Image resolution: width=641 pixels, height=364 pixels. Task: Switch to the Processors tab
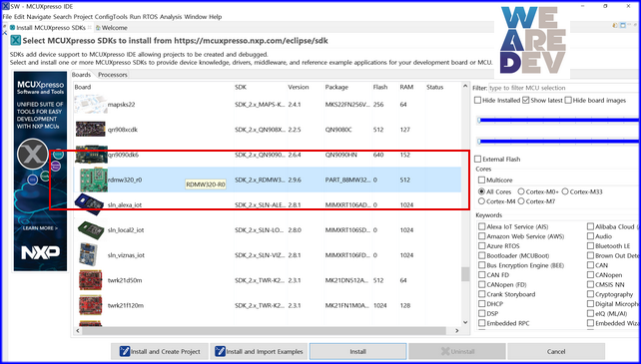click(113, 75)
